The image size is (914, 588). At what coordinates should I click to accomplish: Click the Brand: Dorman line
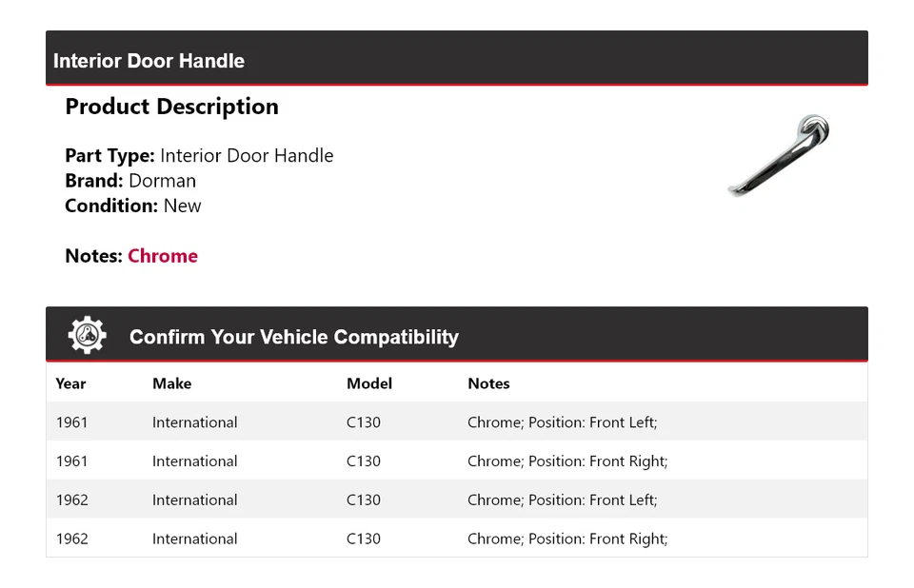tap(130, 181)
